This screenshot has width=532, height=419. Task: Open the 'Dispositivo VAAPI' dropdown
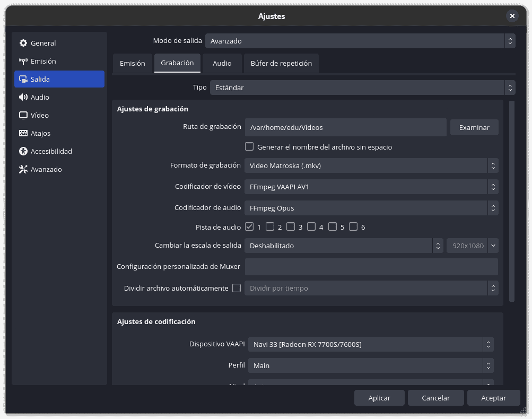coord(371,344)
